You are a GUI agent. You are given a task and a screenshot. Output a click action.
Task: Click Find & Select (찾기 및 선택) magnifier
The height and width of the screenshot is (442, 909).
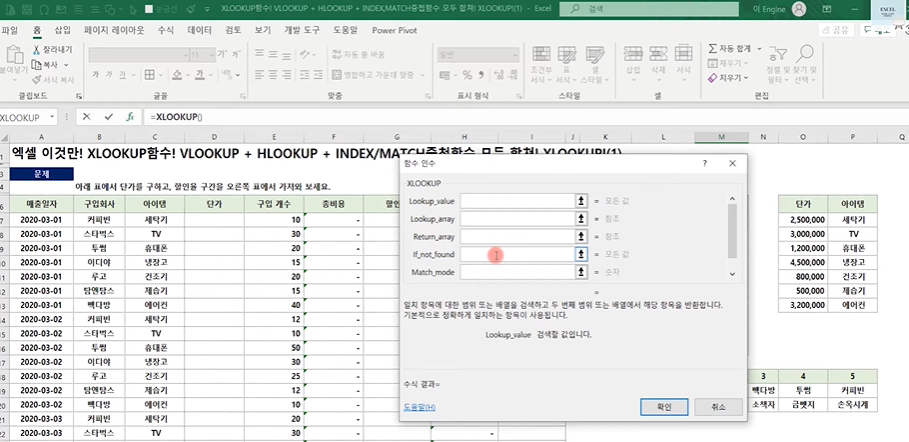[805, 53]
